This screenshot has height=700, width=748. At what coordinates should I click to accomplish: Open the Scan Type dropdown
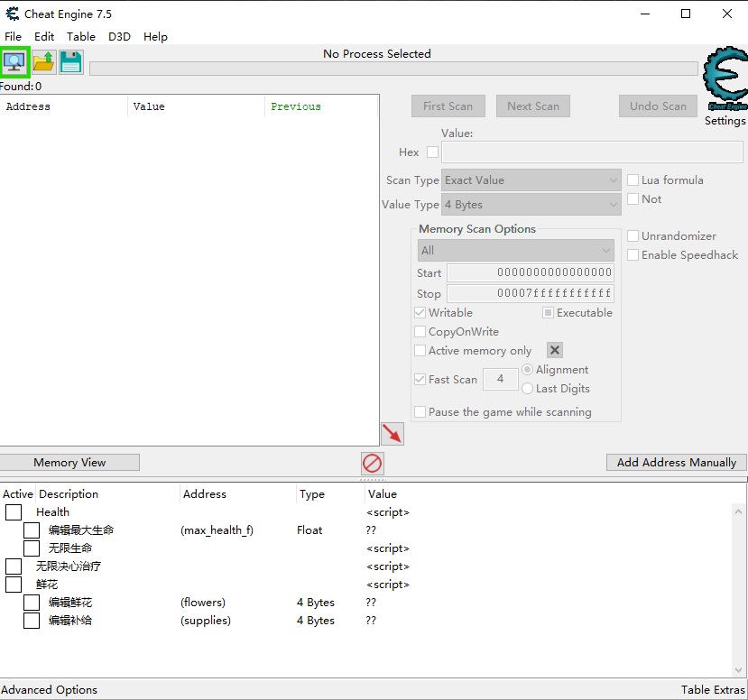(x=531, y=180)
